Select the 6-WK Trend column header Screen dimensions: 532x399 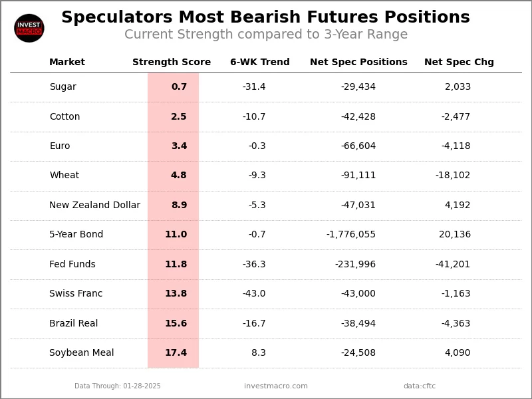click(x=259, y=63)
